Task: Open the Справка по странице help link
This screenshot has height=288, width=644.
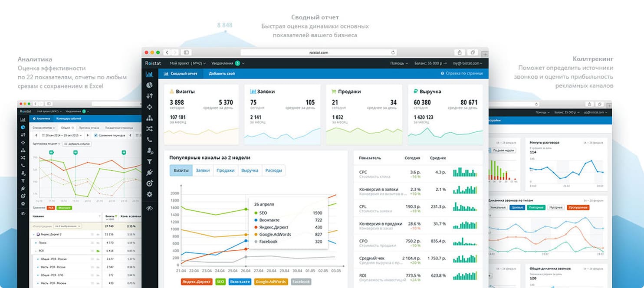Action: [x=462, y=74]
